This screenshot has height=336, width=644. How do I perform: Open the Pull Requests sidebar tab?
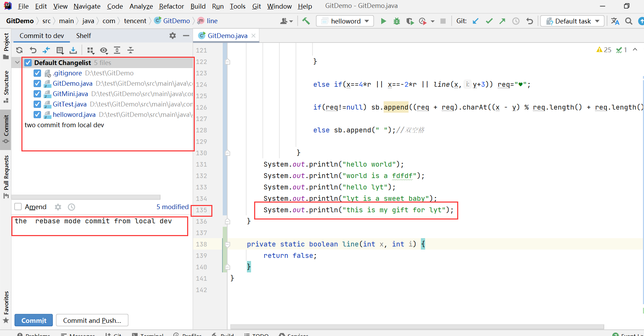click(x=6, y=177)
